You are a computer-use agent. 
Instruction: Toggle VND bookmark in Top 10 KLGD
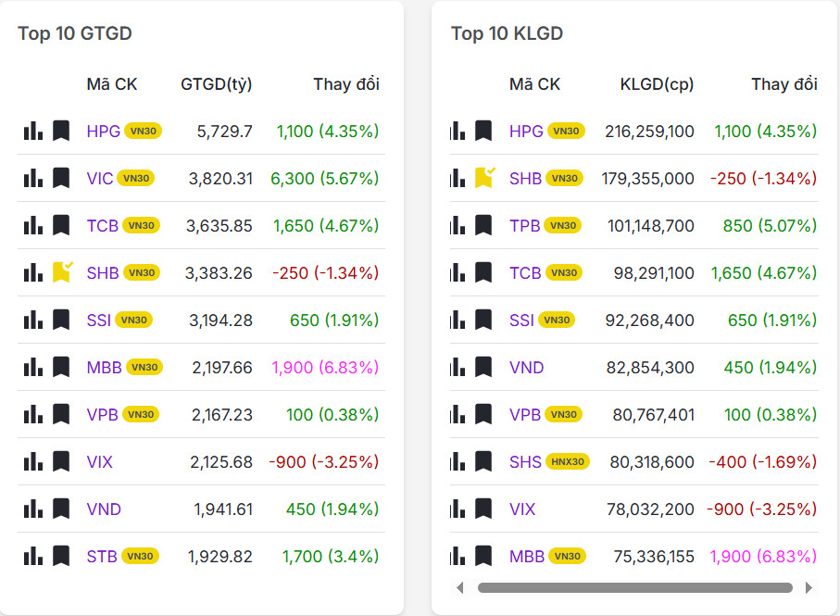[x=483, y=367]
